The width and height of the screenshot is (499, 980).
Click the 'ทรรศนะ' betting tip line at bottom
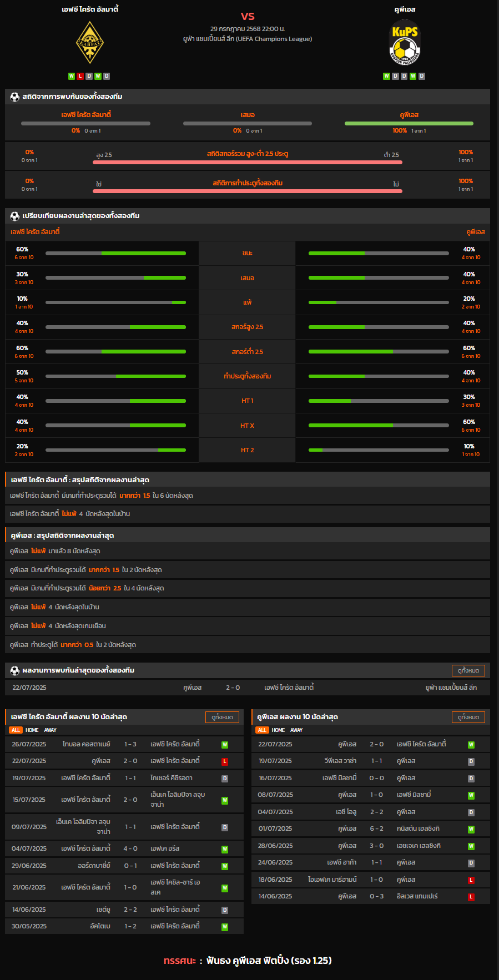click(x=248, y=961)
